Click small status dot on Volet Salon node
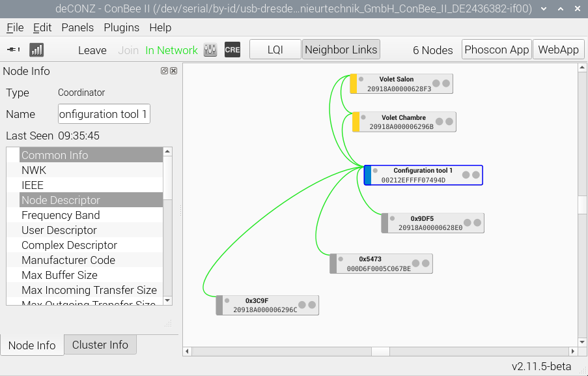The height and width of the screenshot is (376, 588). [361, 80]
